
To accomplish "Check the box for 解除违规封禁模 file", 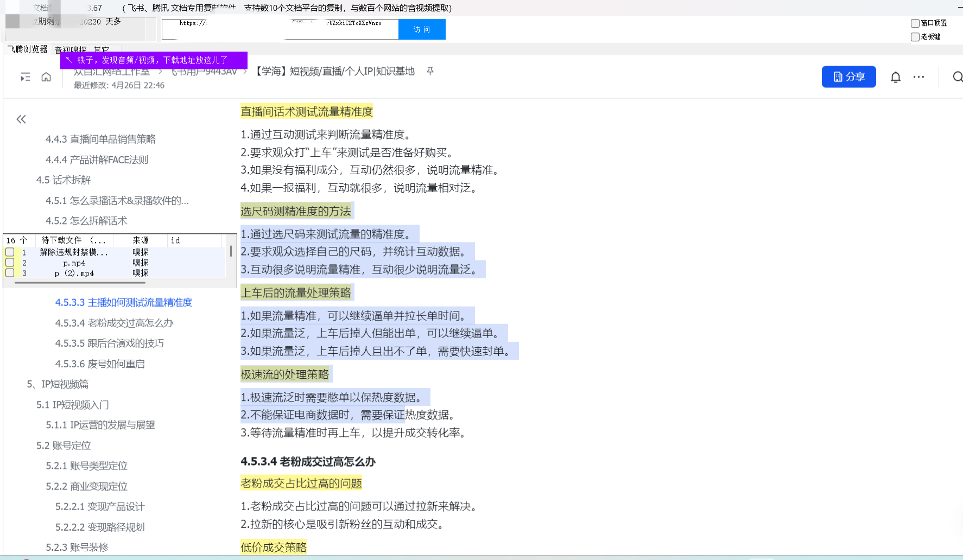I will [x=10, y=252].
